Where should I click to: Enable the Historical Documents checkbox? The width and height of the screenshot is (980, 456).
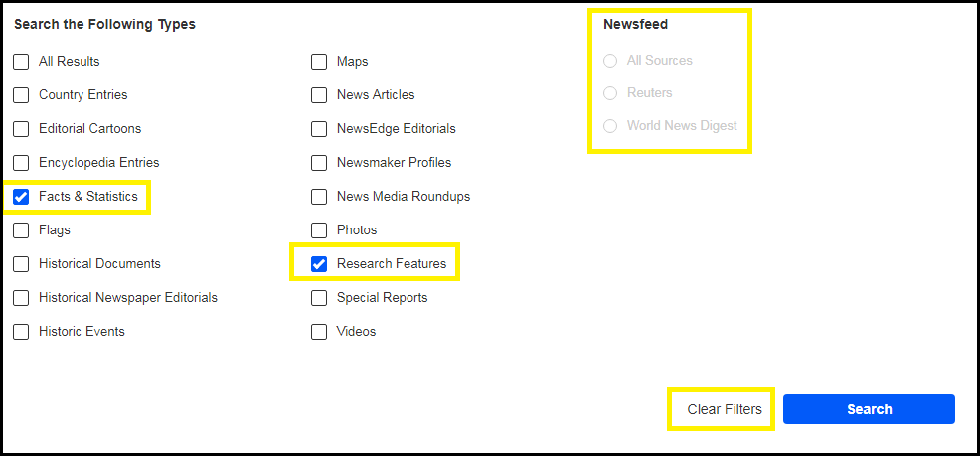click(21, 264)
